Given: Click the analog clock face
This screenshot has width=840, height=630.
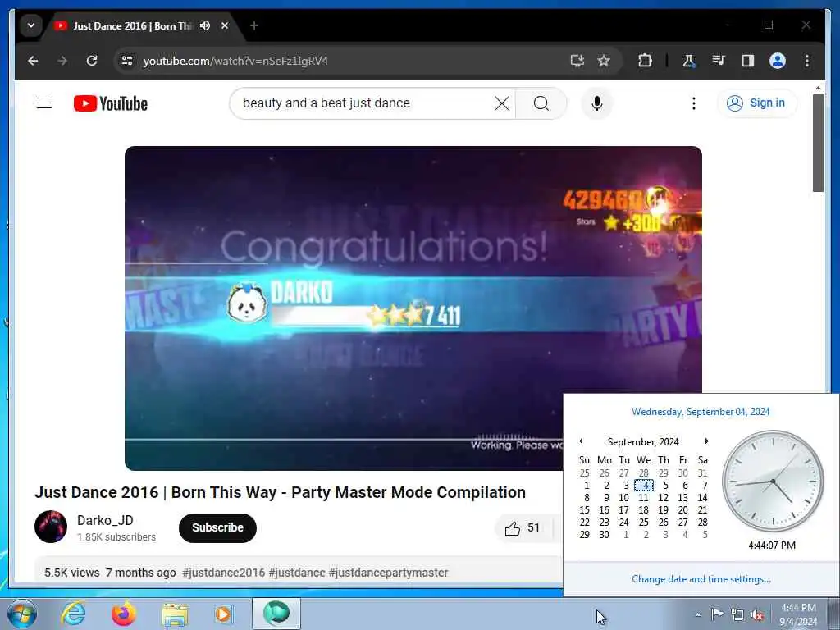Looking at the screenshot, I should [x=773, y=481].
